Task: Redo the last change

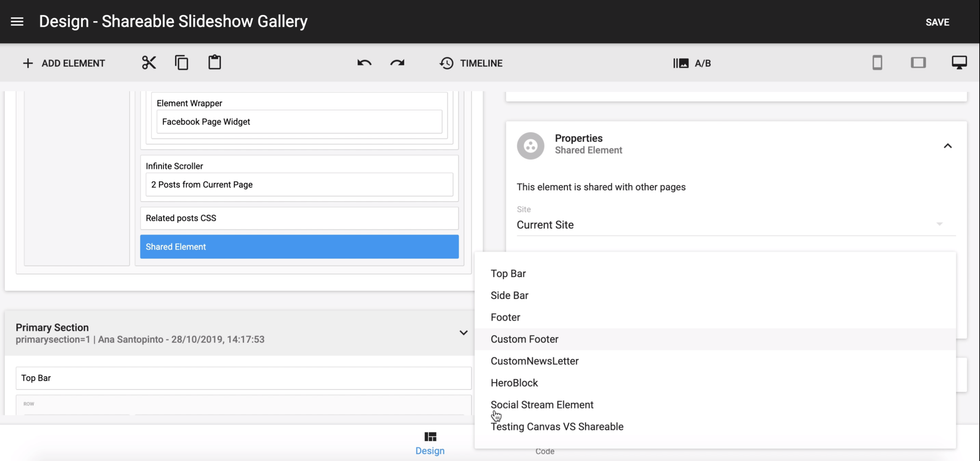Action: (397, 63)
